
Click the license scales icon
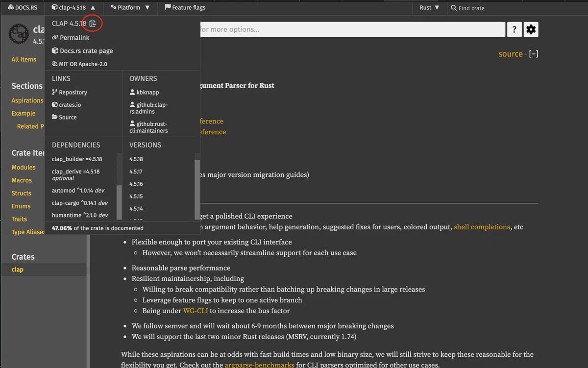pos(55,64)
